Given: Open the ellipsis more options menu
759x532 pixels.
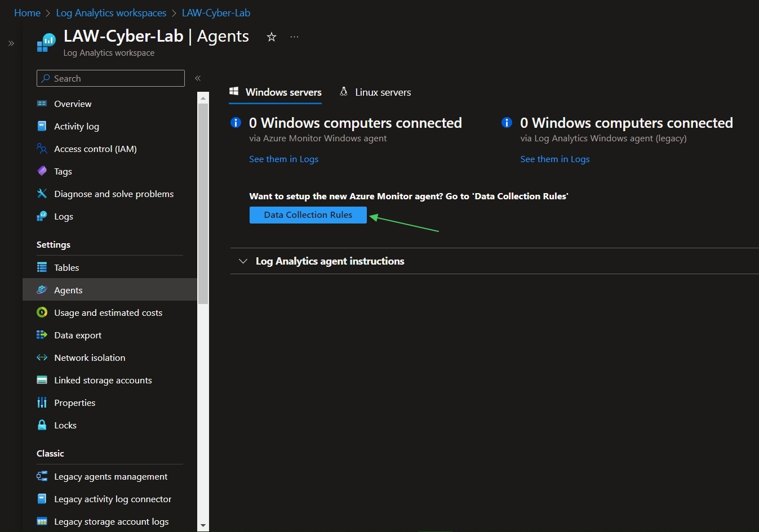Looking at the screenshot, I should coord(294,37).
